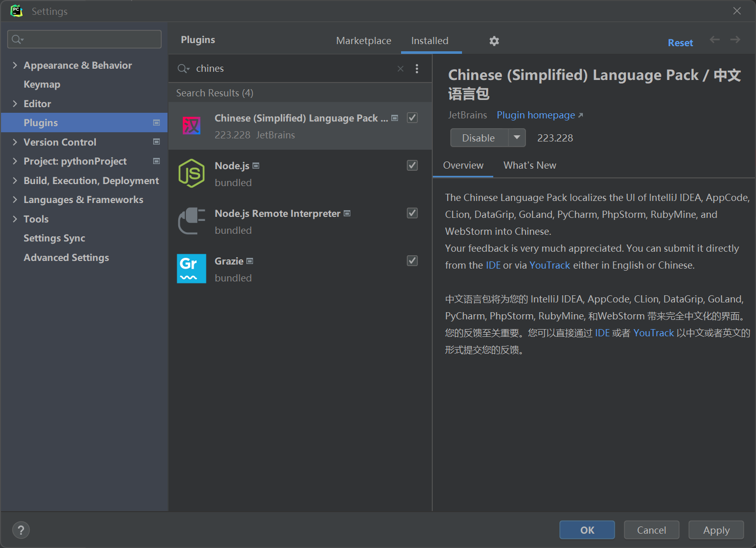The image size is (756, 548).
Task: Click the plugin search magnifier icon
Action: coord(183,69)
